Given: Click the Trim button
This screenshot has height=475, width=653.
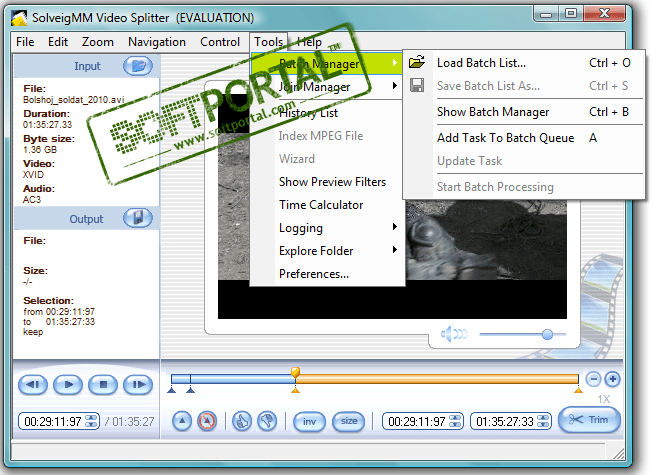Looking at the screenshot, I should tap(589, 420).
